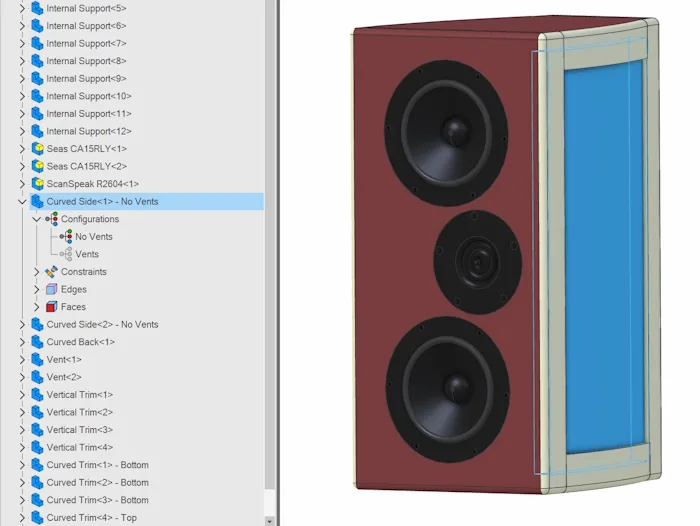700x526 pixels.
Task: Click the inactive Vents configuration icon
Action: pyautogui.click(x=66, y=254)
